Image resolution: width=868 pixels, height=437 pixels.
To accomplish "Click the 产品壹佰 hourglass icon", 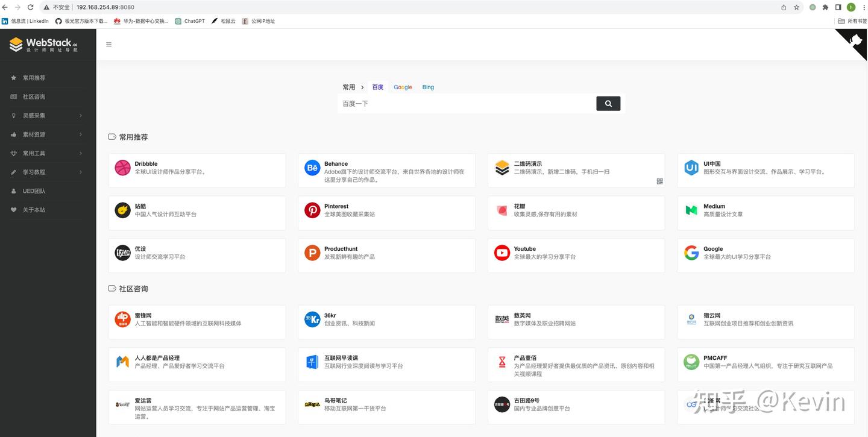I will [x=502, y=362].
